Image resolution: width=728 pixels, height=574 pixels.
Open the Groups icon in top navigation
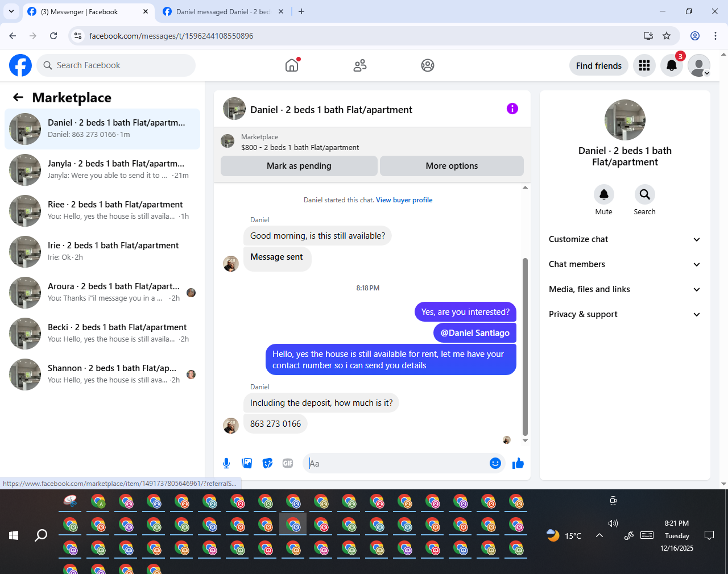click(428, 65)
